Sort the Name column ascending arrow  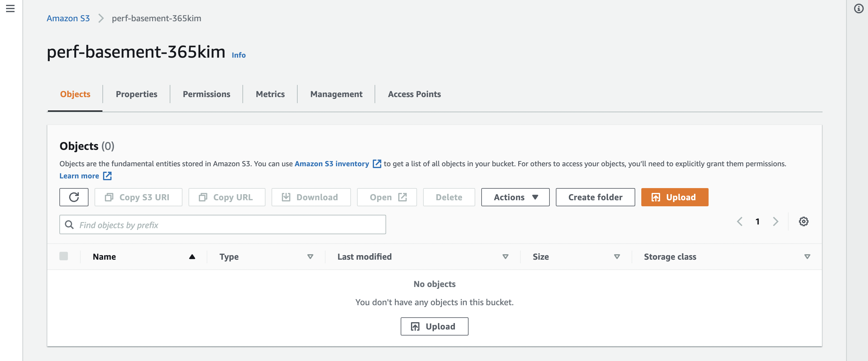tap(192, 257)
